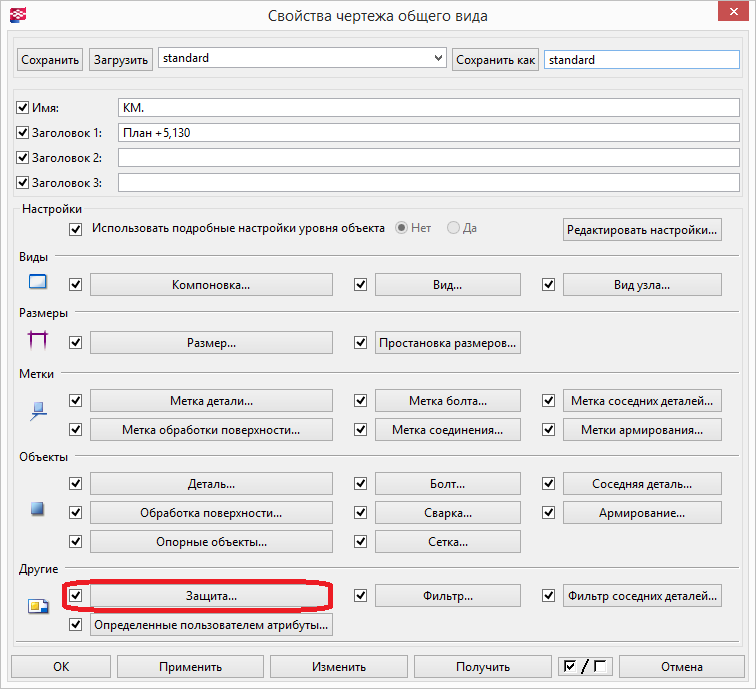This screenshot has height=689, width=756.
Task: Click the Применить button
Action: [x=190, y=666]
